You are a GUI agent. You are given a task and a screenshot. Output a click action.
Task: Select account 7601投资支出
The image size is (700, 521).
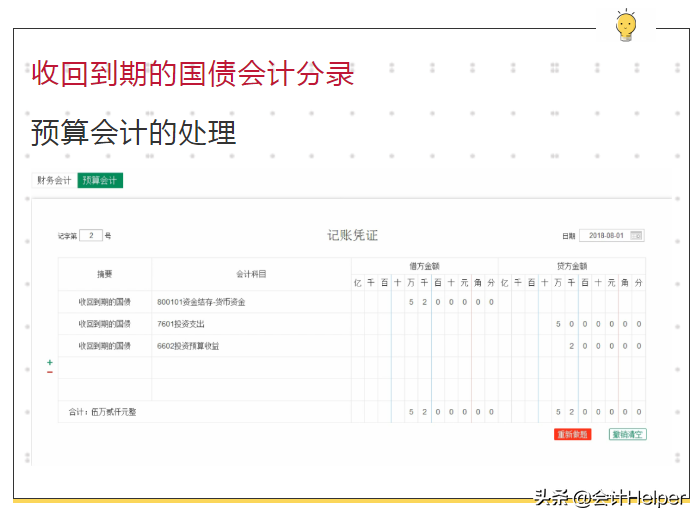[x=181, y=324]
